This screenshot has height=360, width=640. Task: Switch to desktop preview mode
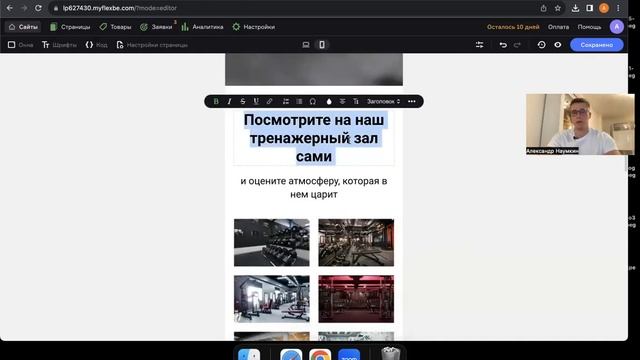(306, 45)
